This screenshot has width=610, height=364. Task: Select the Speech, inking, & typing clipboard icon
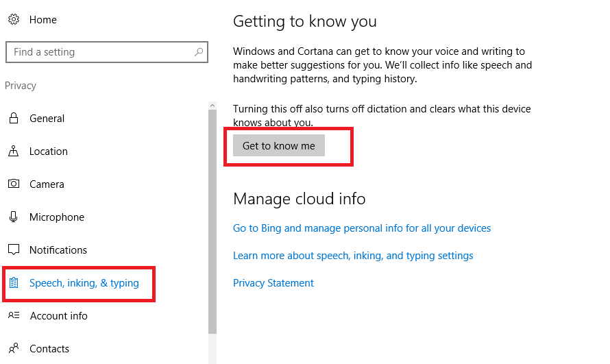click(14, 282)
